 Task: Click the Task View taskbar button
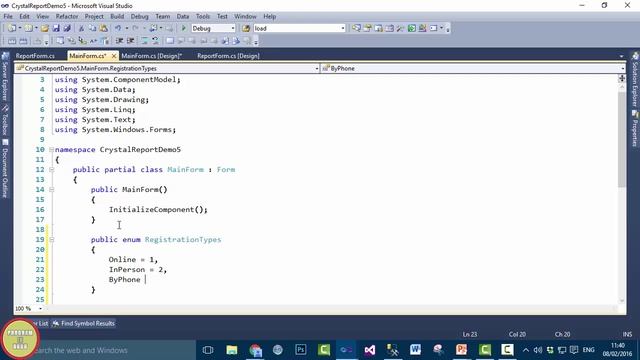[x=208, y=350]
